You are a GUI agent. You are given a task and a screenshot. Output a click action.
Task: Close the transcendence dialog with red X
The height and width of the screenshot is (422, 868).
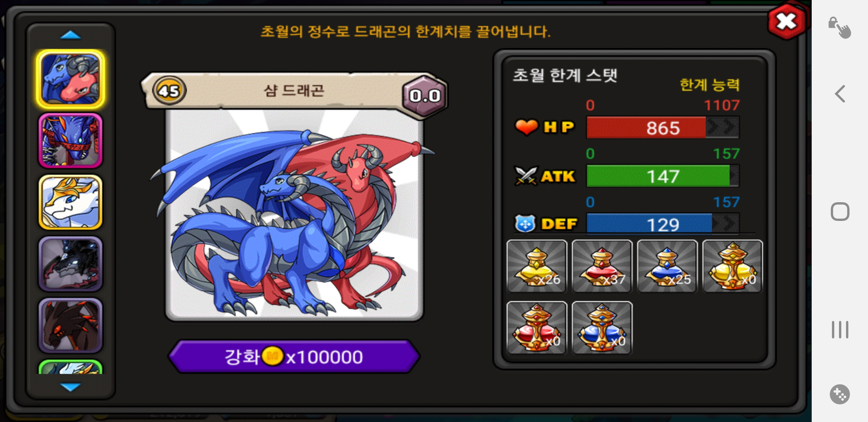[786, 22]
